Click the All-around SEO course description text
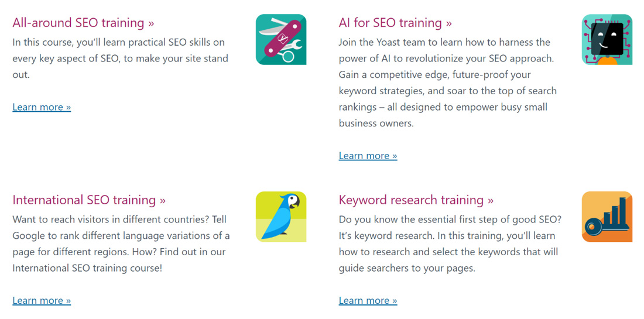This screenshot has width=644, height=319. [121, 59]
